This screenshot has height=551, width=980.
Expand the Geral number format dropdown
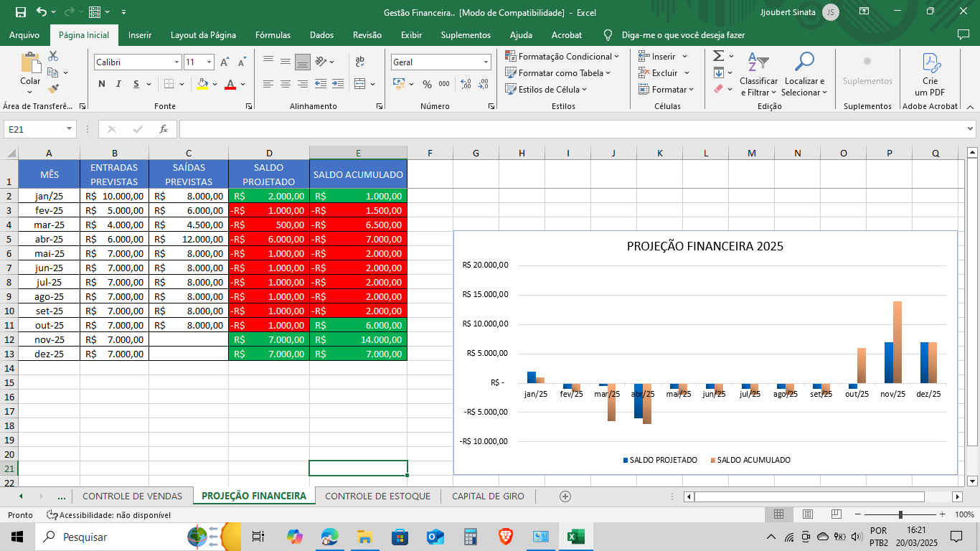pyautogui.click(x=486, y=62)
